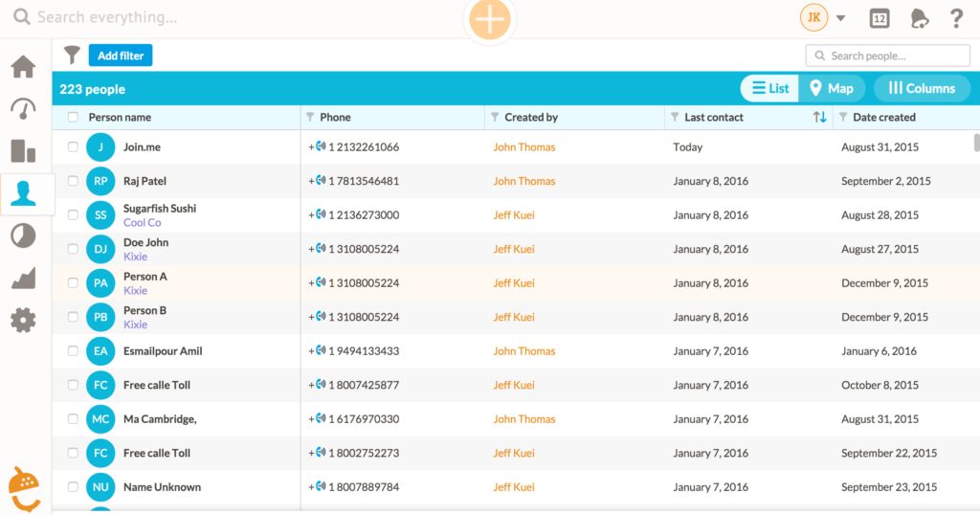Open the Cool Co company link
Viewport: 980px width, 515px height.
142,223
